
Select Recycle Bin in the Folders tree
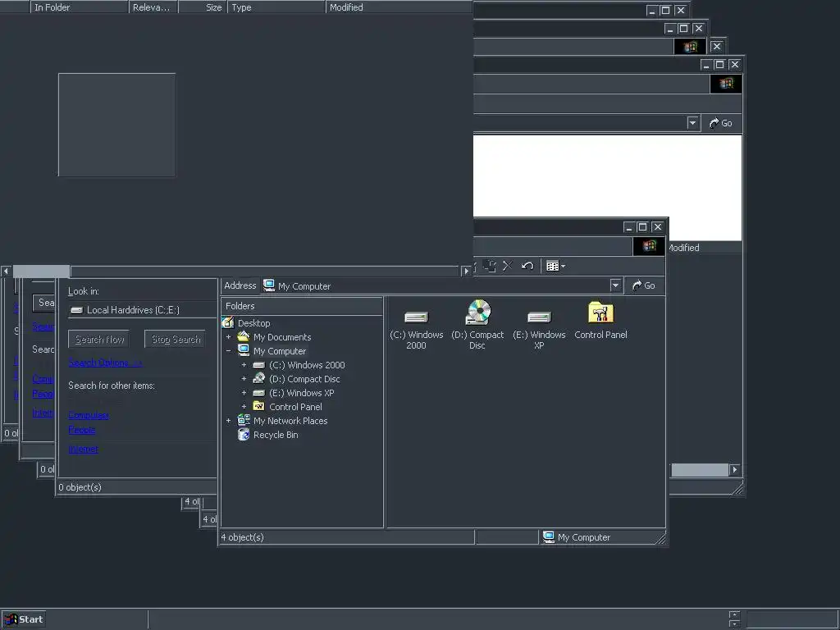click(x=276, y=435)
